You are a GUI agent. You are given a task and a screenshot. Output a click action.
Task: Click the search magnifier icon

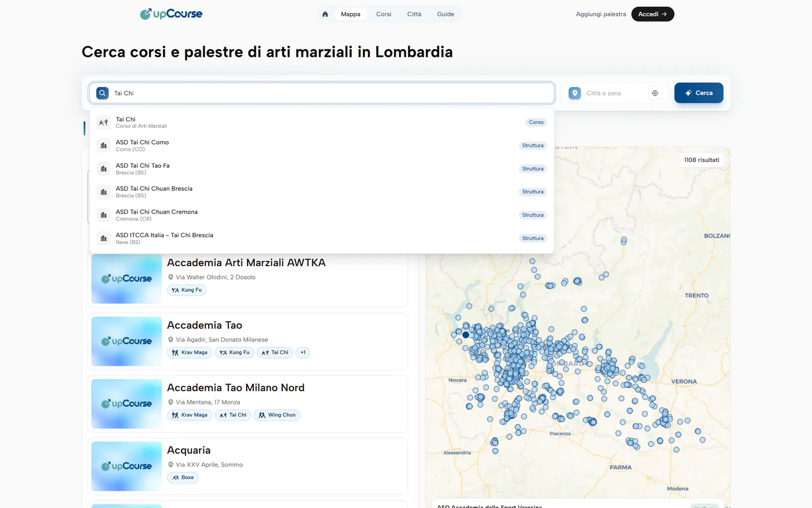103,93
